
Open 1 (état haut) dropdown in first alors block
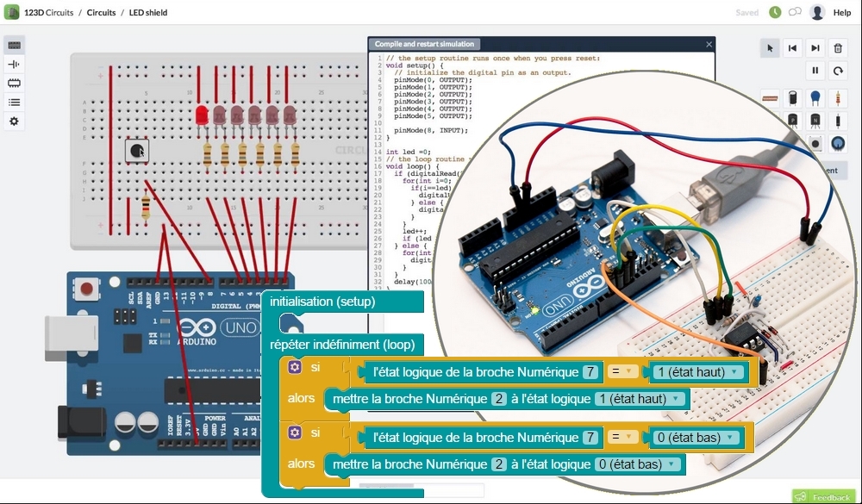click(x=640, y=399)
